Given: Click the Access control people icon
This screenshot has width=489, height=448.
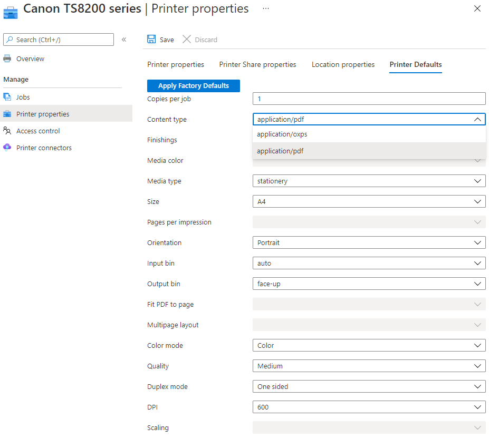Looking at the screenshot, I should (x=7, y=131).
